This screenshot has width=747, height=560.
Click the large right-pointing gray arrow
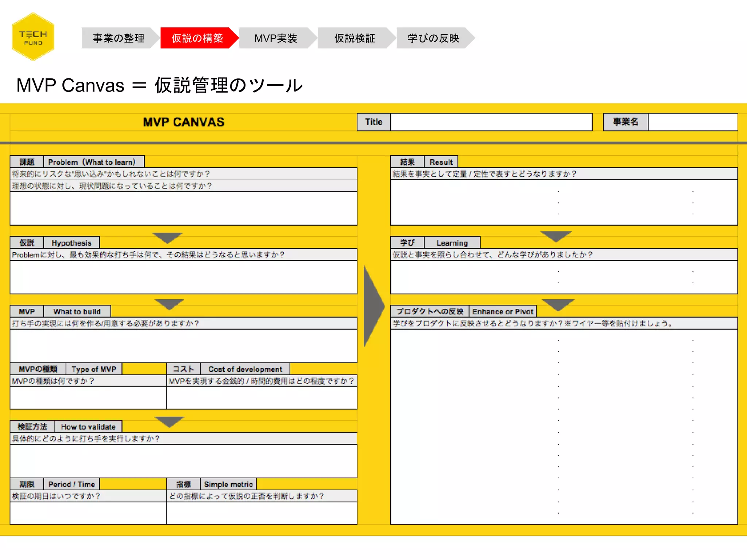click(373, 306)
